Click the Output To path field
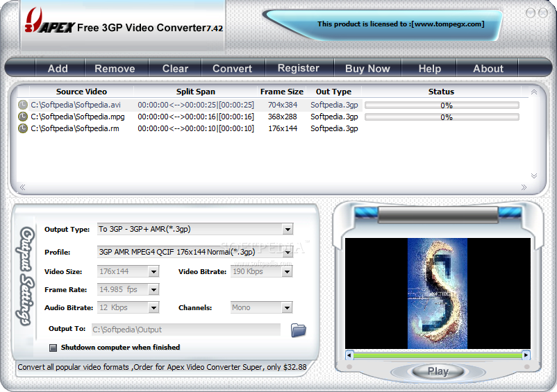Image resolution: width=557 pixels, height=392 pixels. click(x=186, y=330)
